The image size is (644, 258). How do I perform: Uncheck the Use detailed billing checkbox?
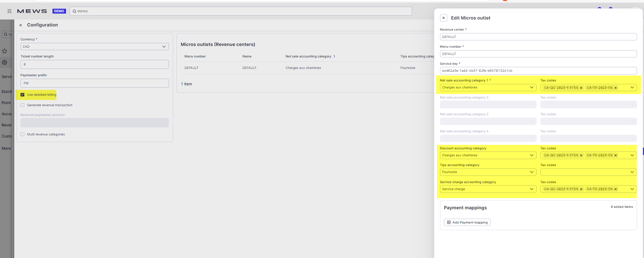(23, 95)
